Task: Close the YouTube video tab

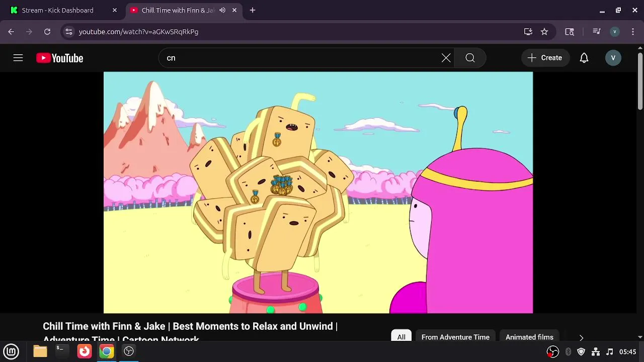Action: click(x=234, y=10)
